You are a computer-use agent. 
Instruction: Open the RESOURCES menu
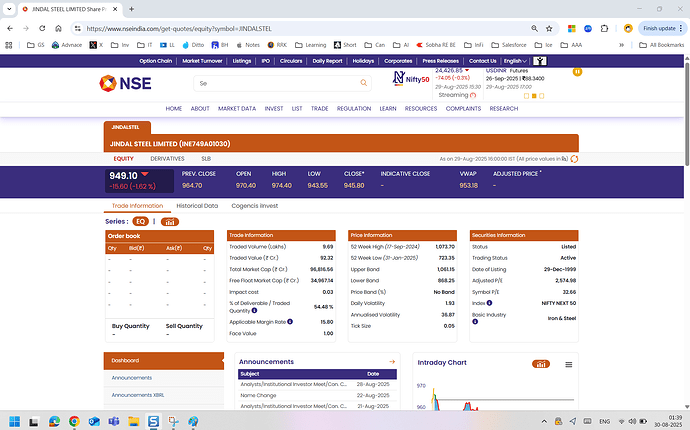click(421, 109)
